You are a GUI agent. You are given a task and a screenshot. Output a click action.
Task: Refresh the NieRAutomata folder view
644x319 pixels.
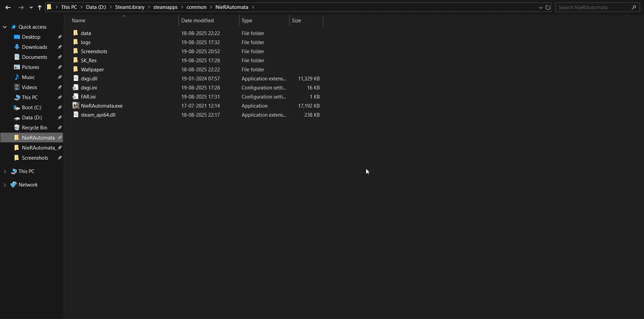click(548, 7)
